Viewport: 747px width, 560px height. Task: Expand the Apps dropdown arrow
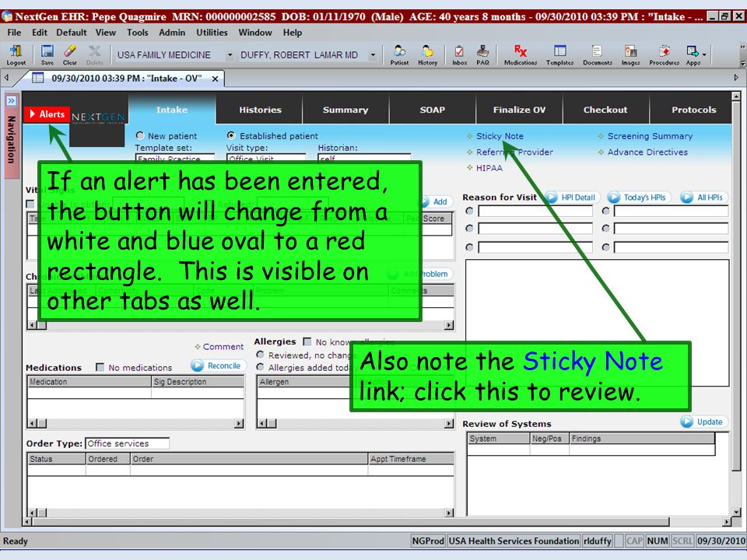[704, 54]
